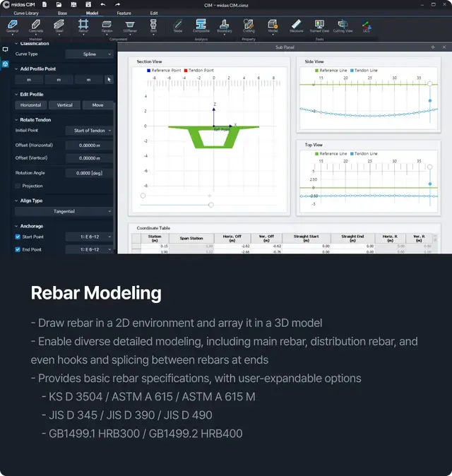Enable the Projection checkbox
The height and width of the screenshot is (476, 452).
click(x=18, y=186)
